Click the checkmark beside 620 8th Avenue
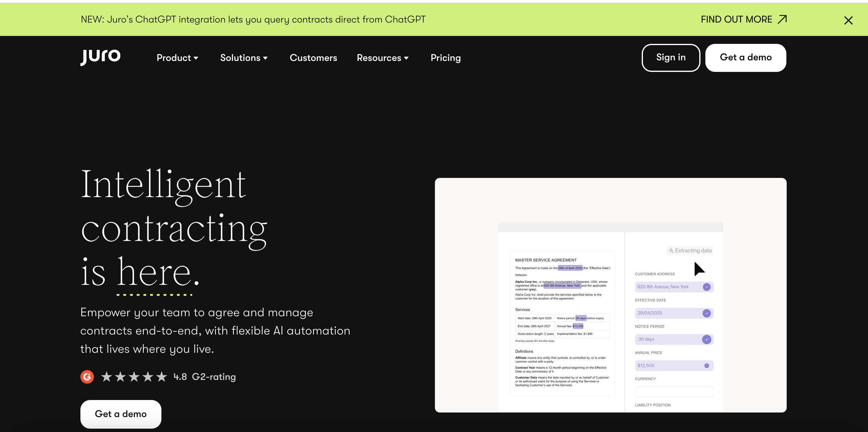 click(x=707, y=287)
